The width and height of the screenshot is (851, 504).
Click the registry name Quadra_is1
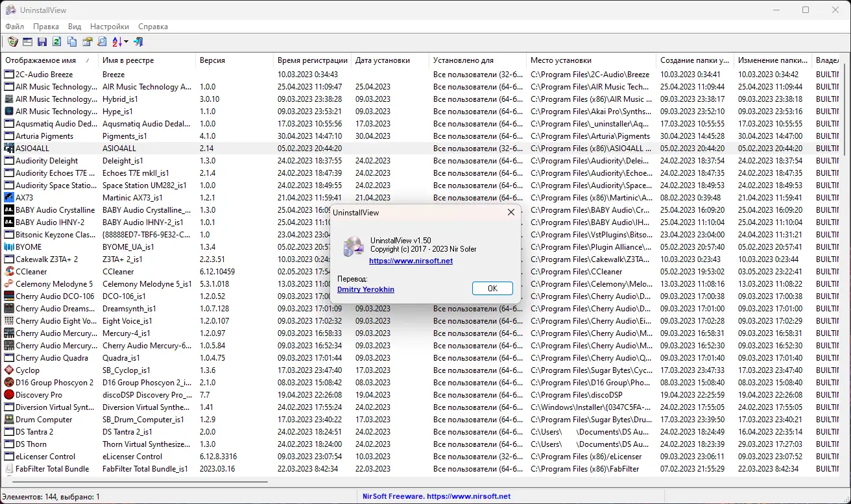pos(121,358)
